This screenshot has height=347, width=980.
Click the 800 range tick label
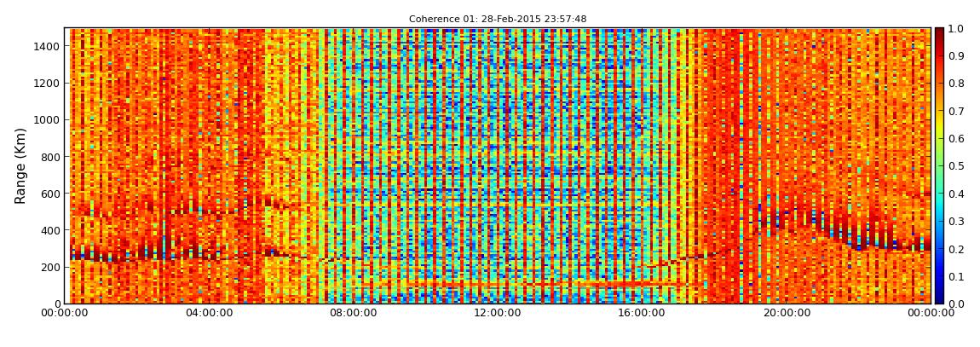click(50, 157)
